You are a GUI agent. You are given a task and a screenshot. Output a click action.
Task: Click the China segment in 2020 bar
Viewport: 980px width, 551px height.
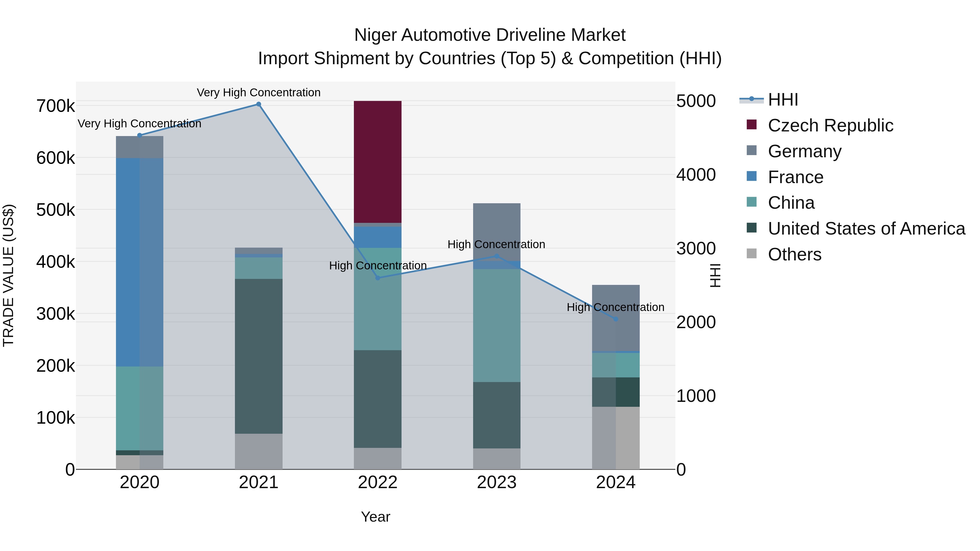click(x=140, y=408)
